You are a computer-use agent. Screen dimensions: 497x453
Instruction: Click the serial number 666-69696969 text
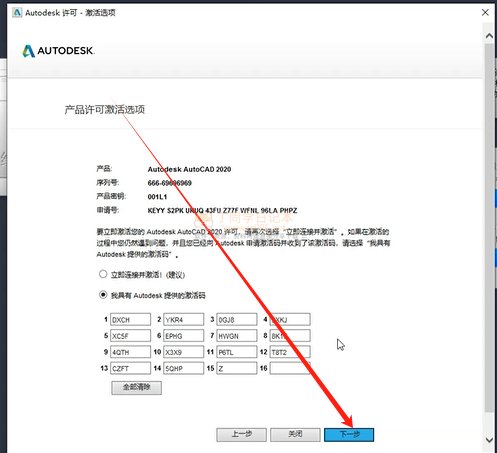(x=169, y=183)
